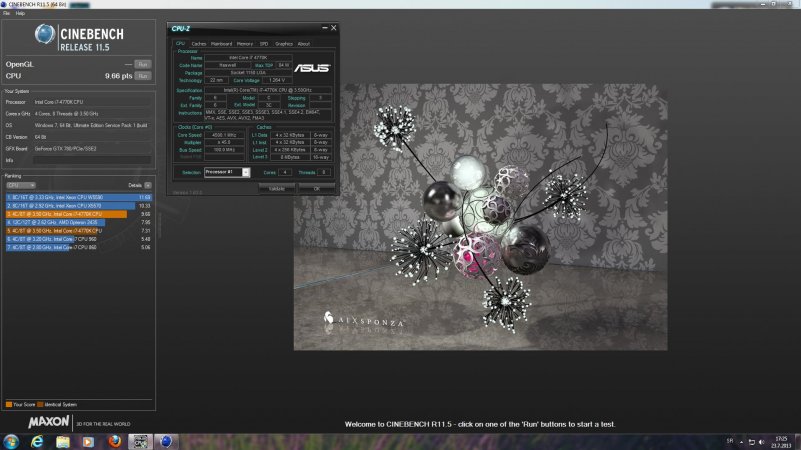Click the Validate button in CPU-Z
The image size is (801, 450).
[276, 188]
